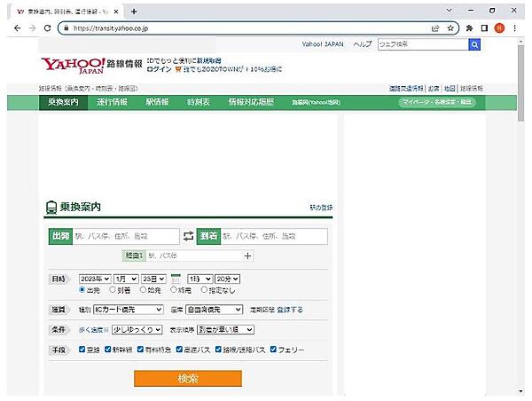Click the Yahoo! JAPAN text link

click(323, 44)
